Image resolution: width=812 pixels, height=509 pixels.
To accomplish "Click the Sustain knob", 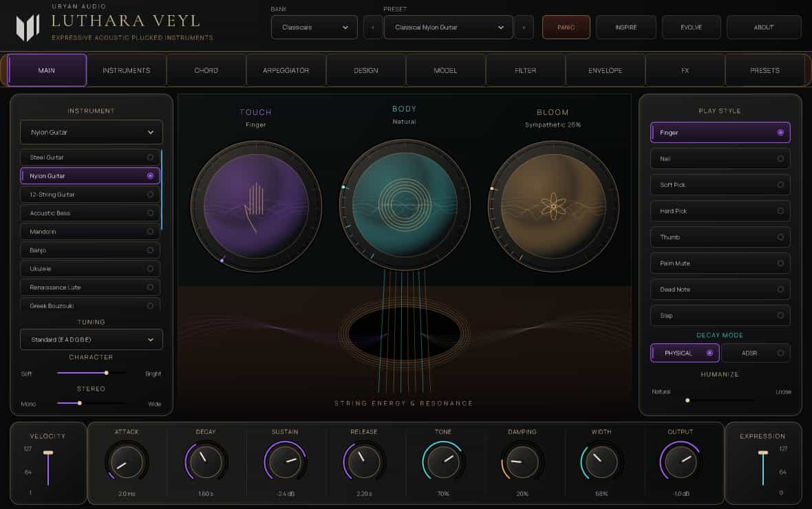I will tap(285, 462).
